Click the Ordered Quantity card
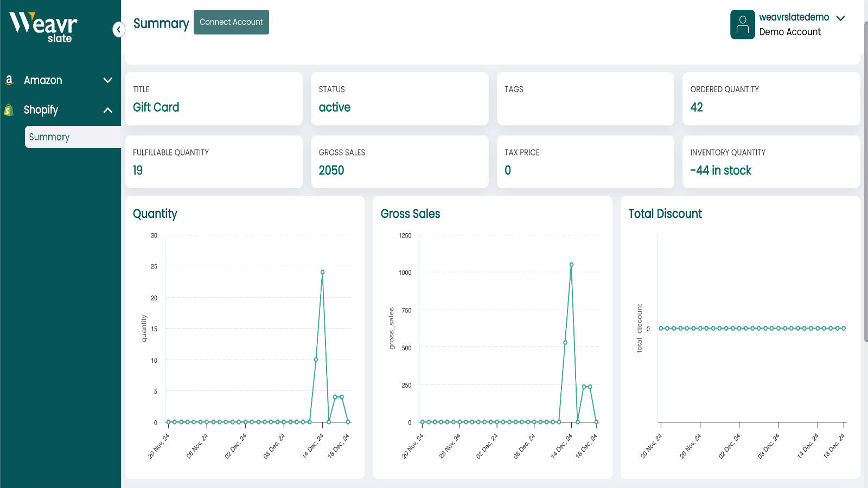Image resolution: width=868 pixels, height=488 pixels. pos(771,99)
